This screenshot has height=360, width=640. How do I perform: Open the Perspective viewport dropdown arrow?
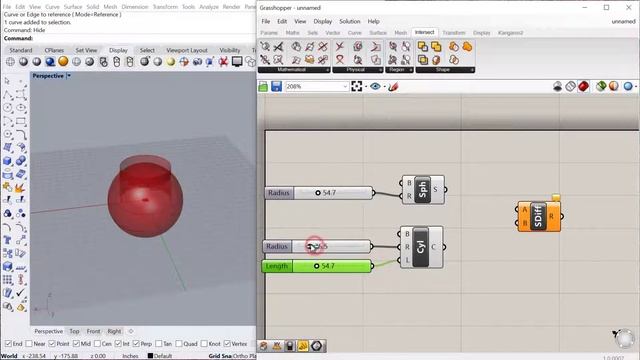tap(69, 76)
